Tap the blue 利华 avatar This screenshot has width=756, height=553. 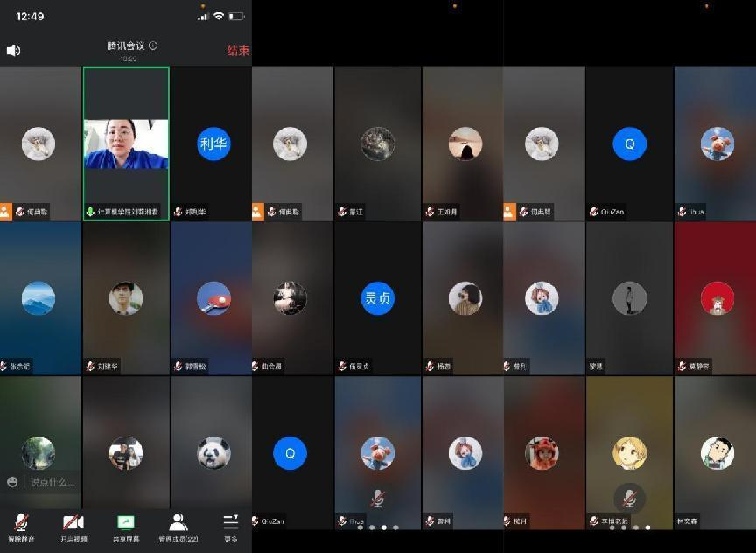coord(213,143)
